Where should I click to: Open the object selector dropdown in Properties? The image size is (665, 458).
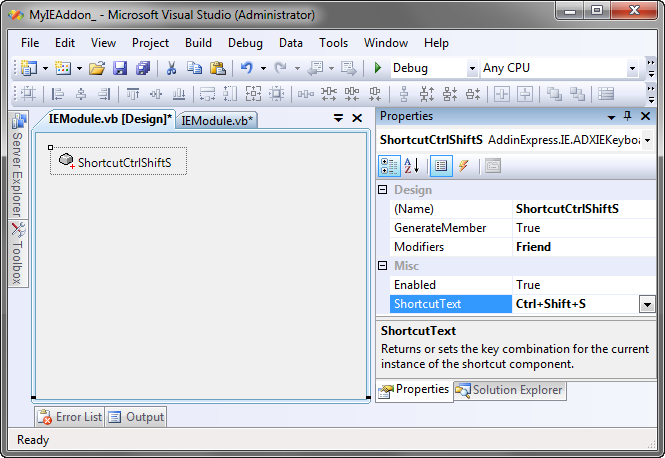click(648, 140)
